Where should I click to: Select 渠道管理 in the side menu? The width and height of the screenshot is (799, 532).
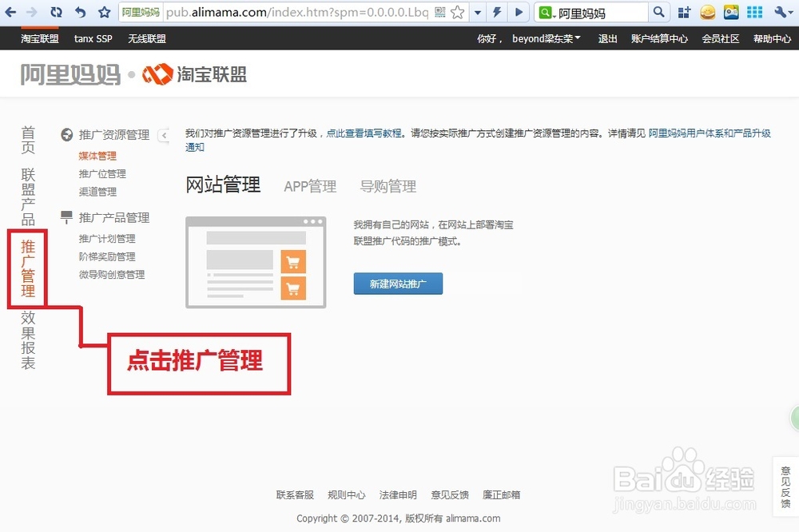(97, 192)
